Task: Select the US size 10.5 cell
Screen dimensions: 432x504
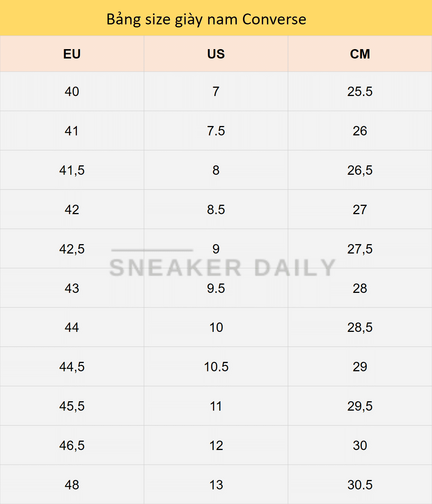Action: 216,367
